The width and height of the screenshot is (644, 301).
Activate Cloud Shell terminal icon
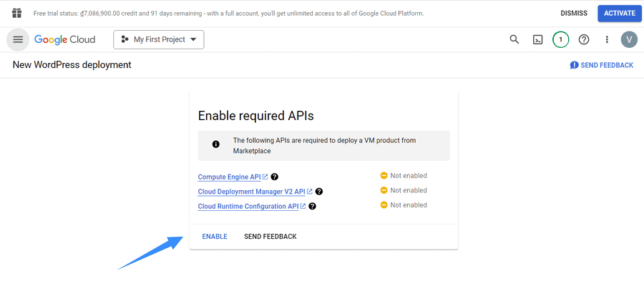point(537,40)
